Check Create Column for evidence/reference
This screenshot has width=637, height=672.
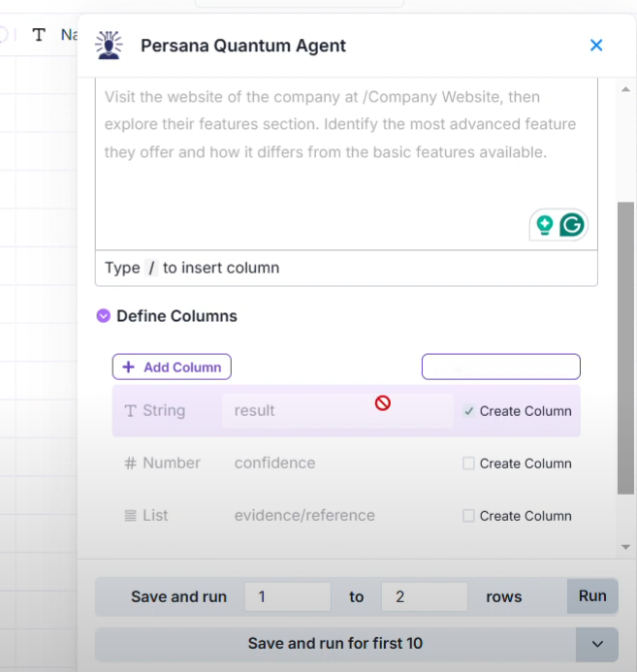469,516
